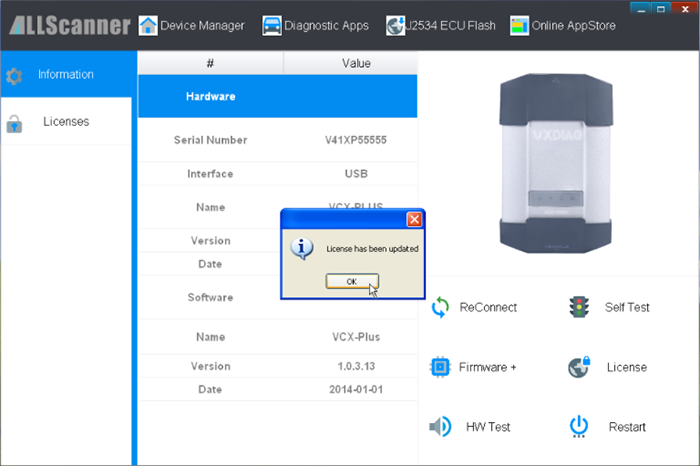Image resolution: width=700 pixels, height=466 pixels.
Task: Click the License label in actions
Action: 627,367
